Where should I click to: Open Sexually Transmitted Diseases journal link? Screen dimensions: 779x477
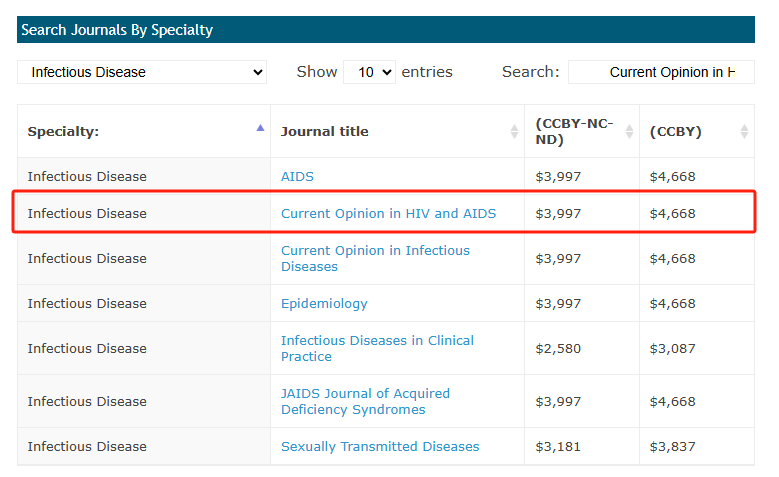[380, 447]
